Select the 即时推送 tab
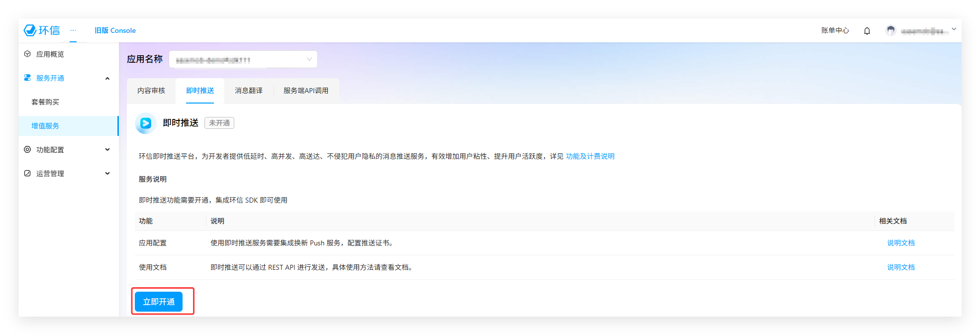 coord(200,91)
